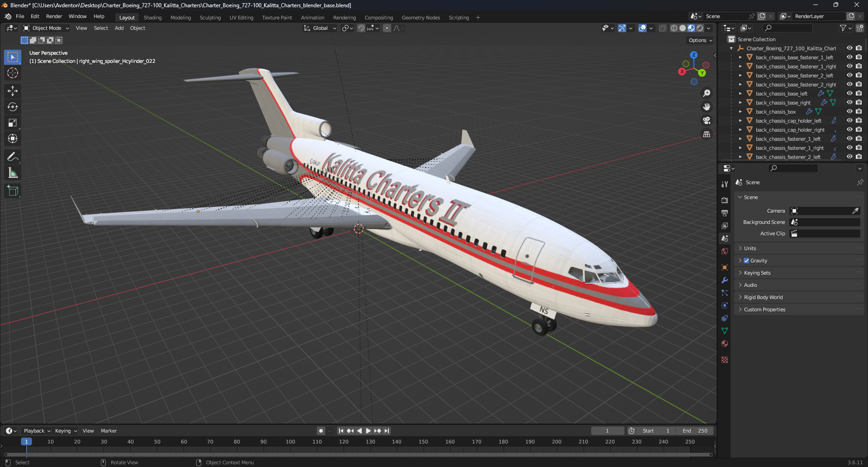The width and height of the screenshot is (868, 467).
Task: Click the current frame number field
Action: [x=608, y=431]
